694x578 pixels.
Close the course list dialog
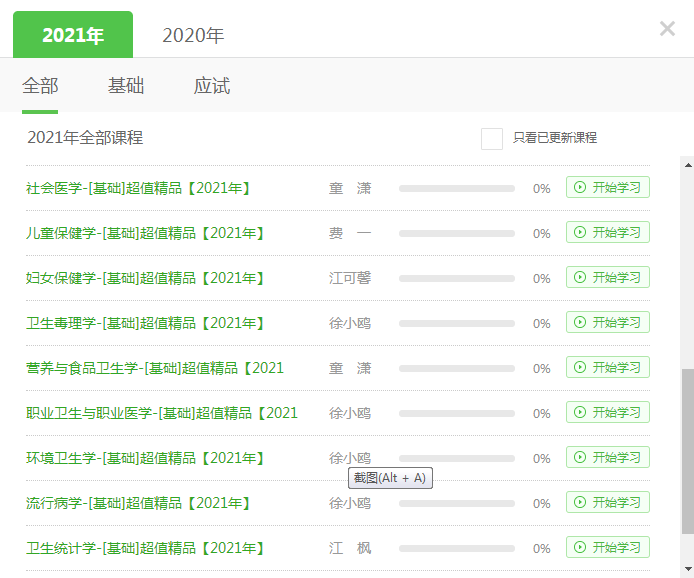667,29
